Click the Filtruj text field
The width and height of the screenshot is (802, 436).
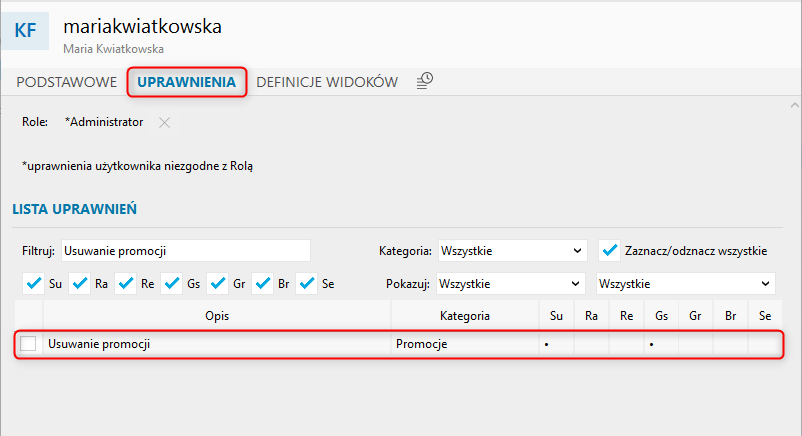(x=186, y=251)
